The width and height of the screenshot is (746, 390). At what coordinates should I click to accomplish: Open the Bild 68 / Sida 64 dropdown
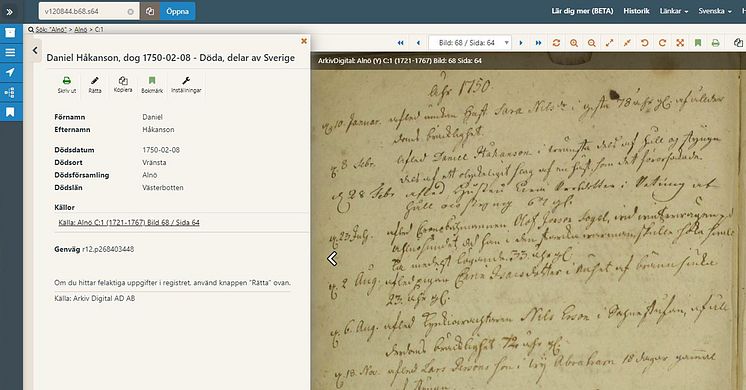[x=470, y=43]
